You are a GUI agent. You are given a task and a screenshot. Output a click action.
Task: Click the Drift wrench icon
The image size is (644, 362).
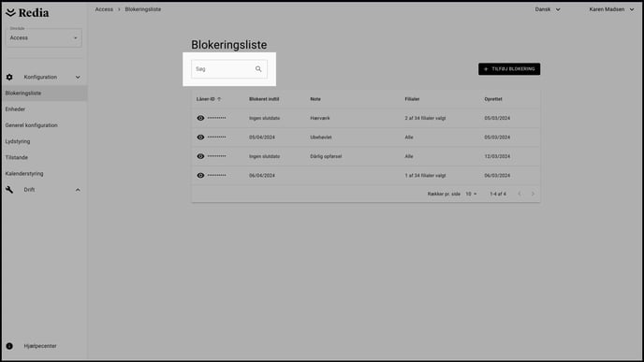point(9,190)
